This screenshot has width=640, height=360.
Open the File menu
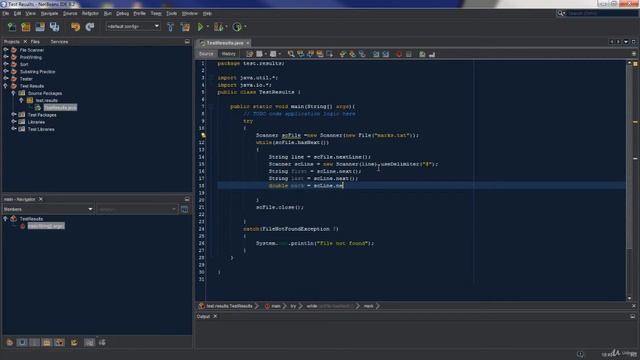pos(6,13)
